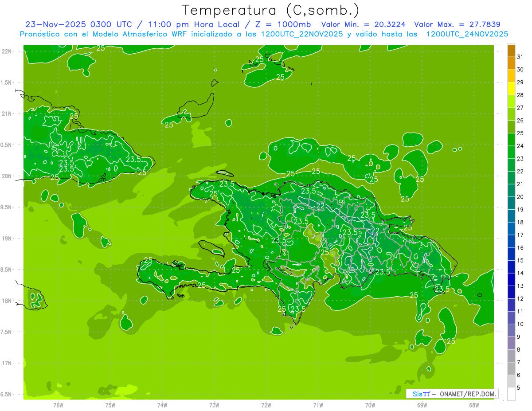The height and width of the screenshot is (411, 532).
Task: Click the Sisπ logo text
Action: 421,394
